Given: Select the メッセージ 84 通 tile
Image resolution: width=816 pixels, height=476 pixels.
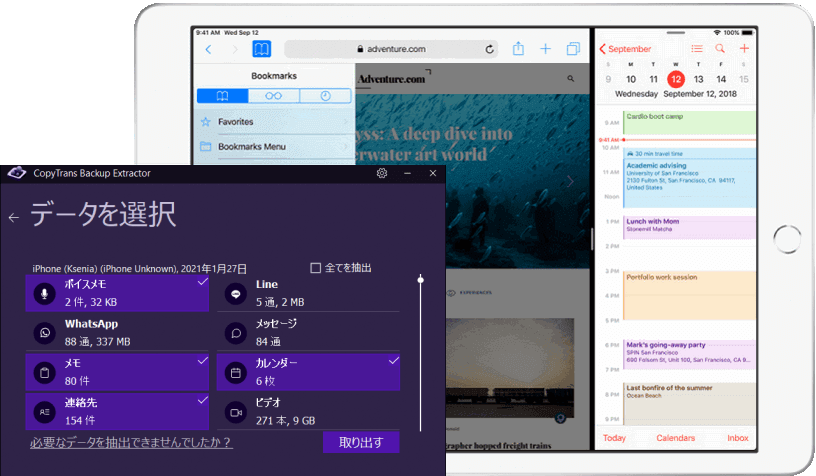Looking at the screenshot, I should [308, 333].
